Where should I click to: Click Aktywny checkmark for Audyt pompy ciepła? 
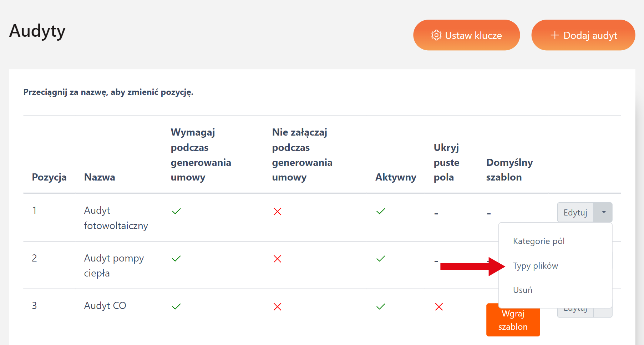tap(381, 259)
